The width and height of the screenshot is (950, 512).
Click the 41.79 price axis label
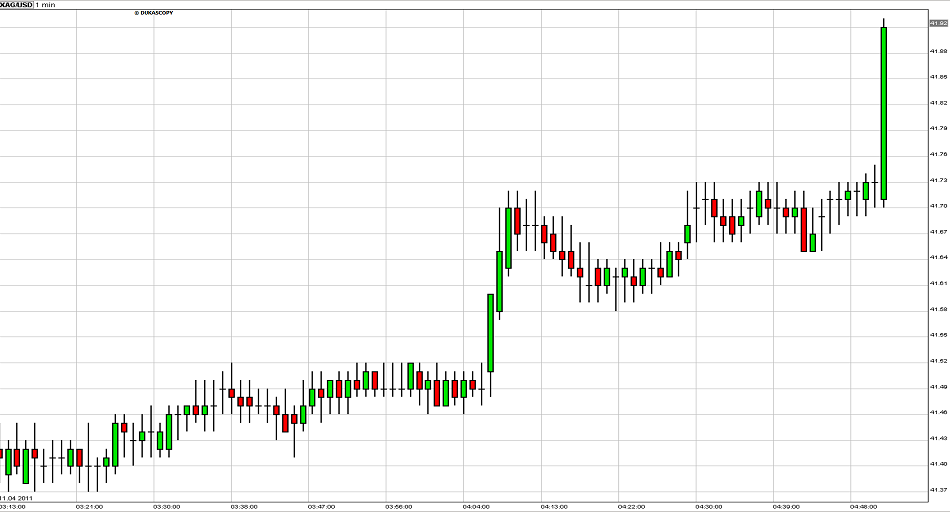click(937, 128)
